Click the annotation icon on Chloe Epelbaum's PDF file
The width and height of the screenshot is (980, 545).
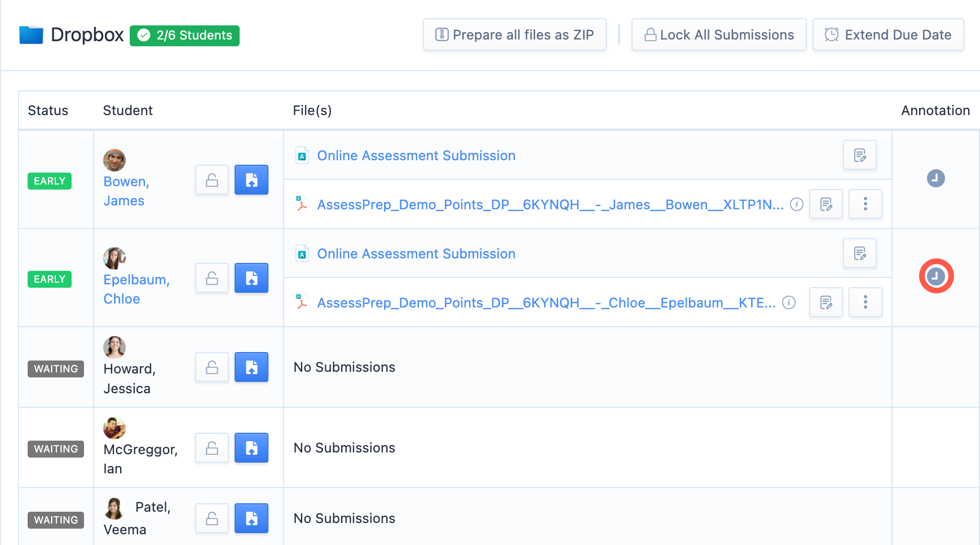click(x=826, y=302)
